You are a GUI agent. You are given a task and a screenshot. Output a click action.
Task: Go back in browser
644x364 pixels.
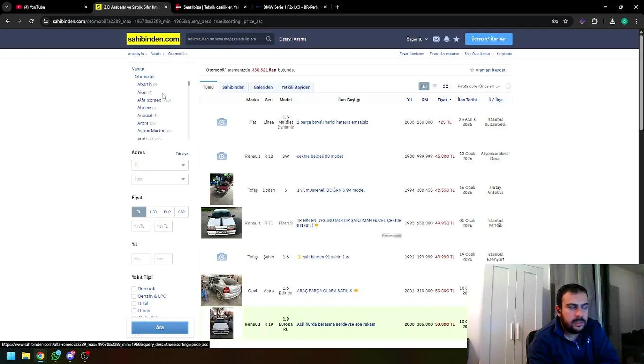[x=7, y=21]
